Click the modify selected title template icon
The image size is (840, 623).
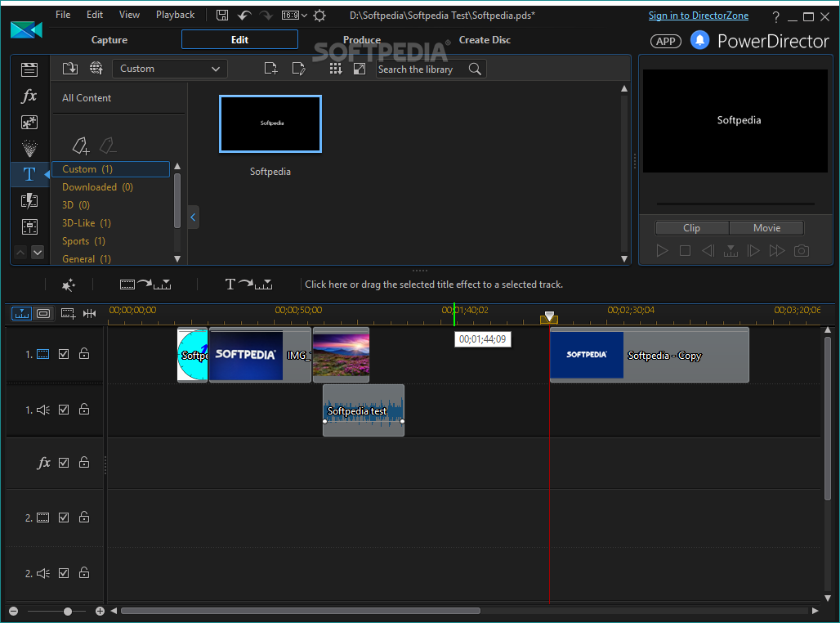298,69
